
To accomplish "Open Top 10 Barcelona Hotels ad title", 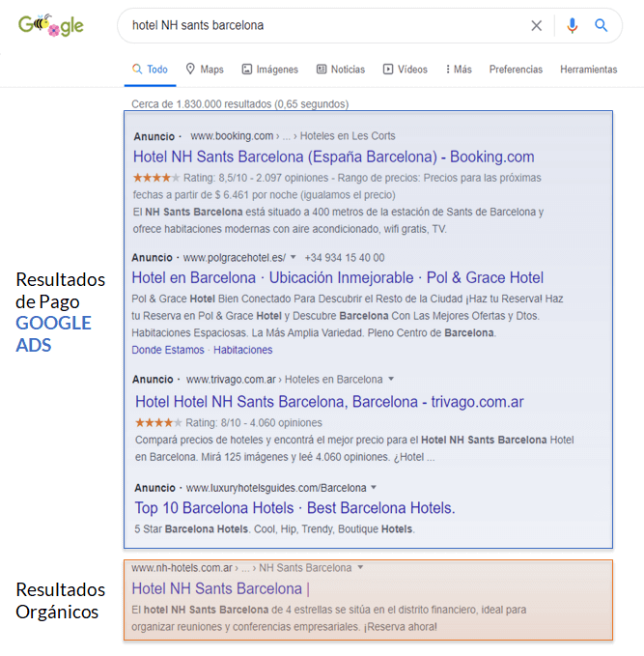I will coord(294,508).
